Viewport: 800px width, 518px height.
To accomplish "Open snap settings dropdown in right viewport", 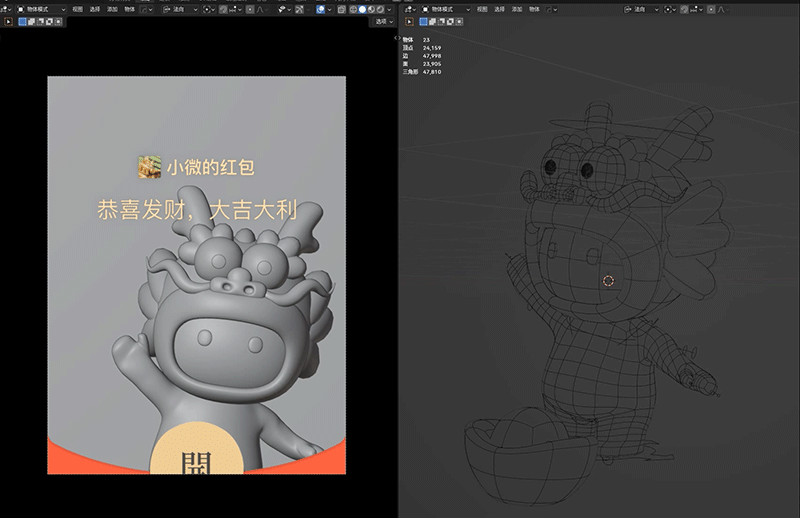I will tap(696, 9).
